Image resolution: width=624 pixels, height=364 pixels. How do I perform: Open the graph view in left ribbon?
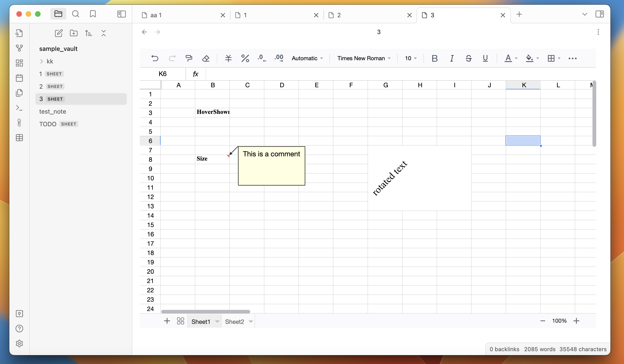[19, 48]
